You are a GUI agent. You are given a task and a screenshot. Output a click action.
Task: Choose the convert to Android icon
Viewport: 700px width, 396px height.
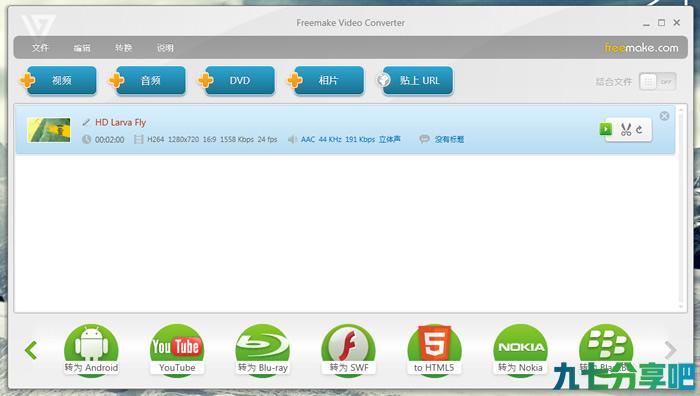91,350
